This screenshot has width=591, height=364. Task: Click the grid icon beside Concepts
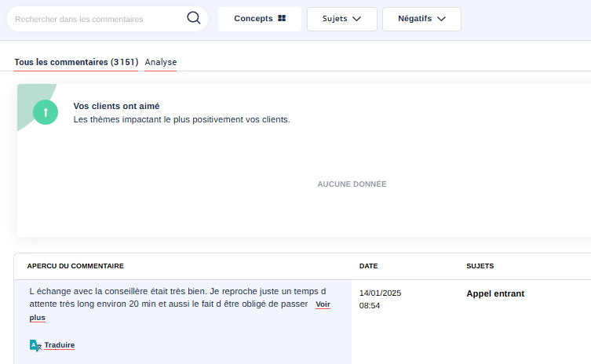(282, 19)
